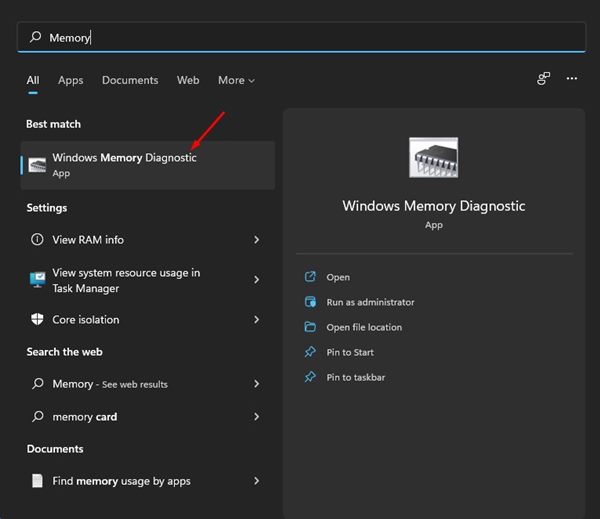Screen dimensions: 600x519
Task: Open the three-dot options menu
Action: (x=572, y=78)
